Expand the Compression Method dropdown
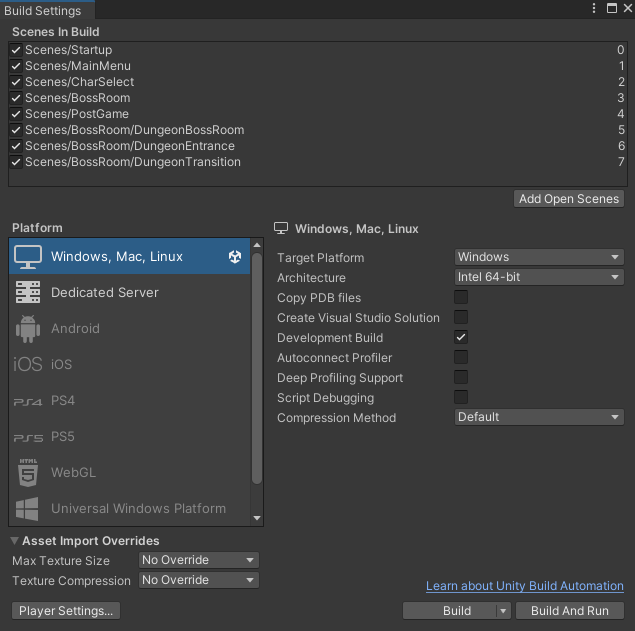This screenshot has width=635, height=631. coord(539,417)
